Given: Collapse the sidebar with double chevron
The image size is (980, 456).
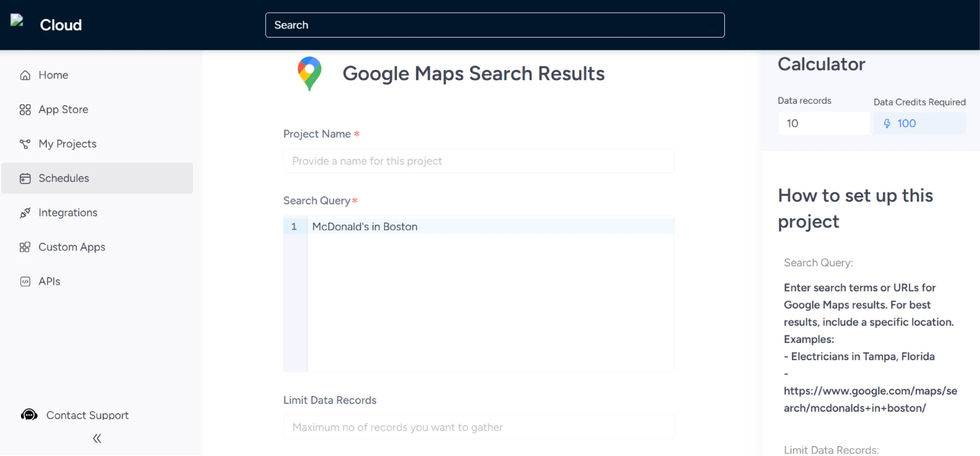Looking at the screenshot, I should click(97, 438).
